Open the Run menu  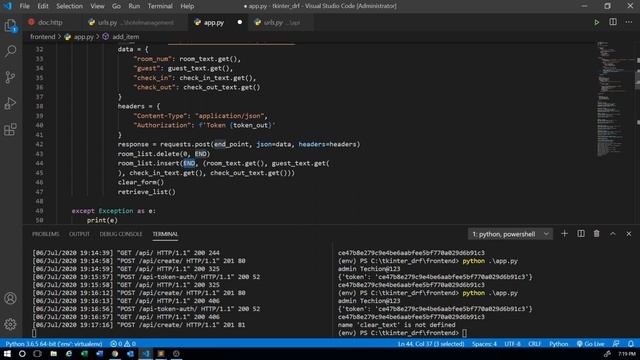click(x=134, y=6)
